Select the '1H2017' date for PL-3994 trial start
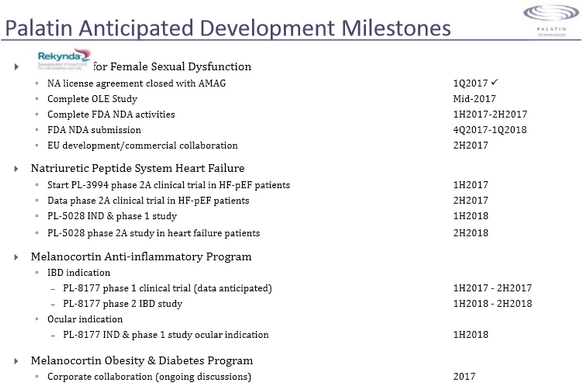The width and height of the screenshot is (582, 384). [x=471, y=185]
